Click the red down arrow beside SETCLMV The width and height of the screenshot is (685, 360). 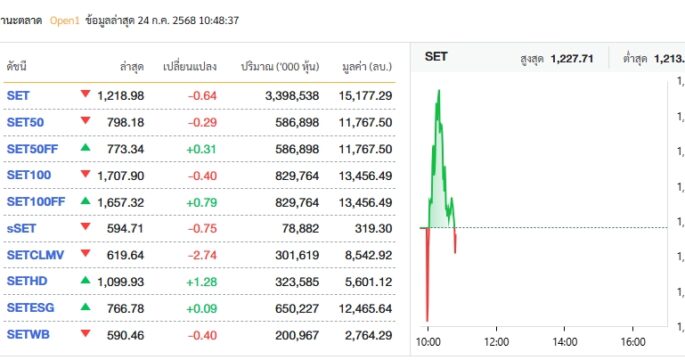pos(86,253)
